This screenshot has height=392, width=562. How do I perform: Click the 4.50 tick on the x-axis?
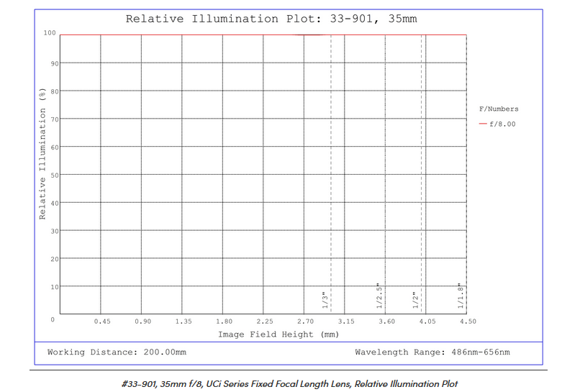pos(468,322)
